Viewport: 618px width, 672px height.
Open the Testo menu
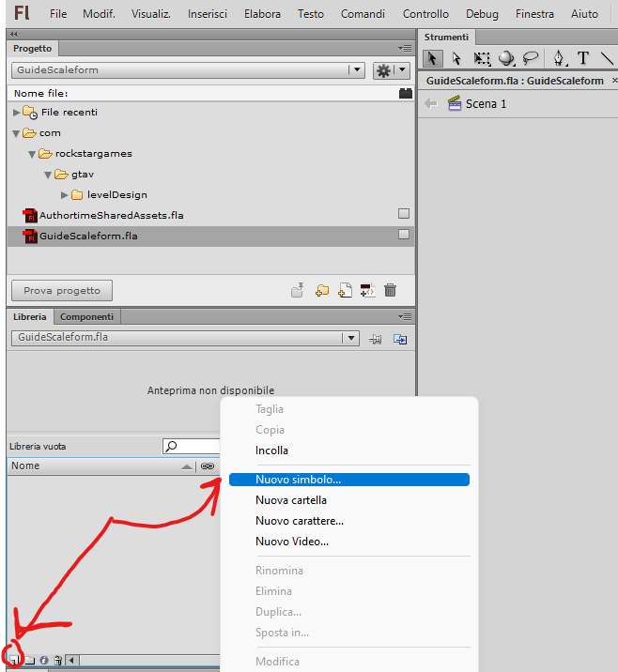(311, 14)
